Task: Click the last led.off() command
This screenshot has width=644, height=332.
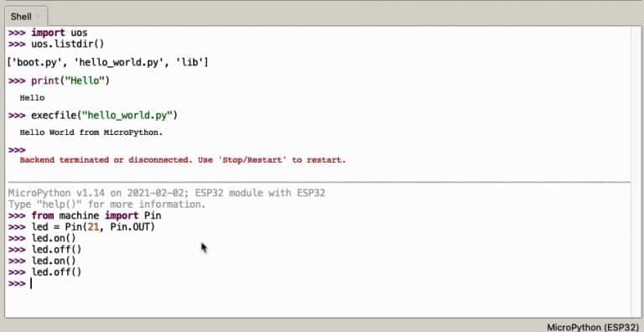Action: (56, 272)
